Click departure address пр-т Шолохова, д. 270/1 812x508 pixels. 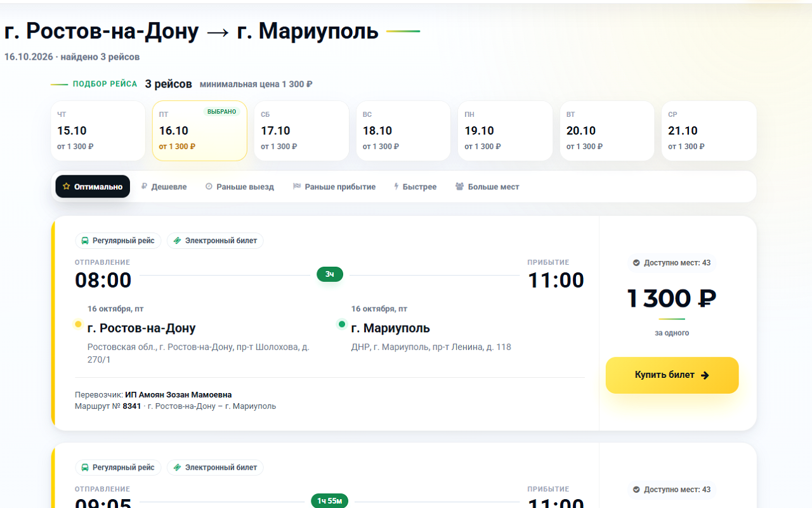[199, 353]
